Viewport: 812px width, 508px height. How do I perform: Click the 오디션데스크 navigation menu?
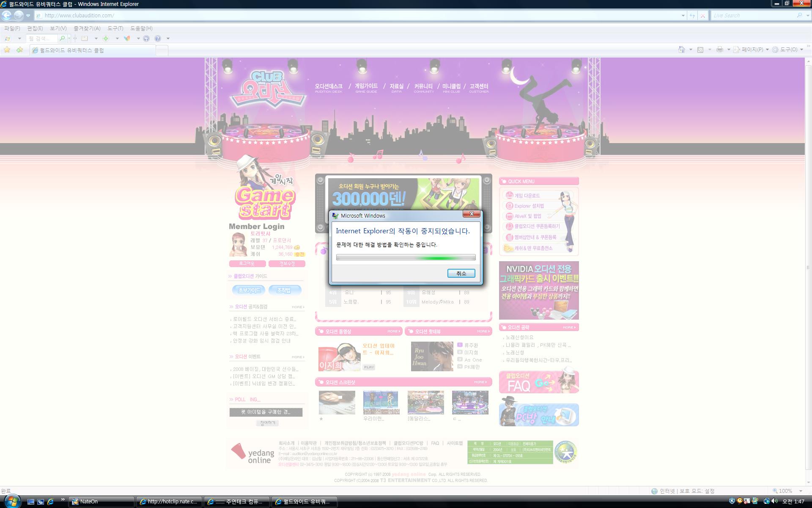(x=329, y=88)
